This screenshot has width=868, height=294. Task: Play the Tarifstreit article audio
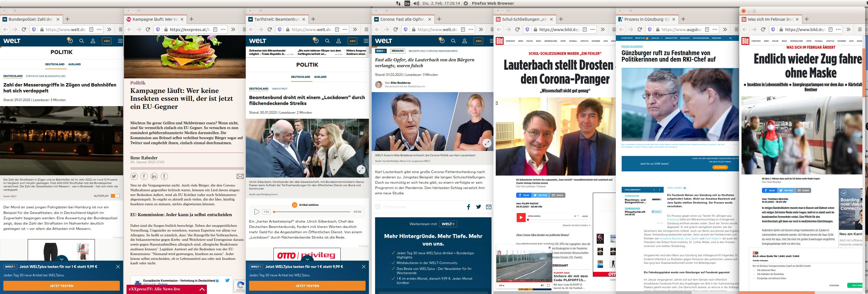point(257,212)
